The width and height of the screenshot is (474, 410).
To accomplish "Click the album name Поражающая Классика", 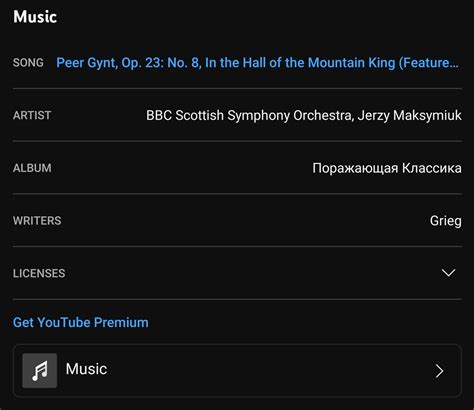I will pos(387,168).
